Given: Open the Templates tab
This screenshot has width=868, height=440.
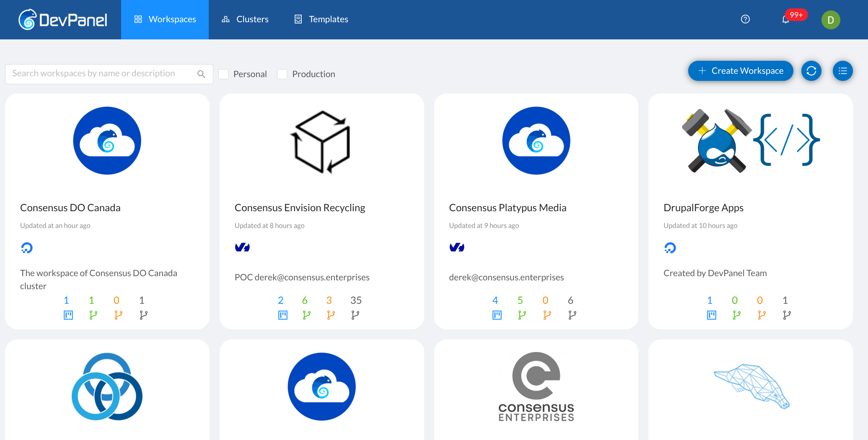Looking at the screenshot, I should pos(321,20).
